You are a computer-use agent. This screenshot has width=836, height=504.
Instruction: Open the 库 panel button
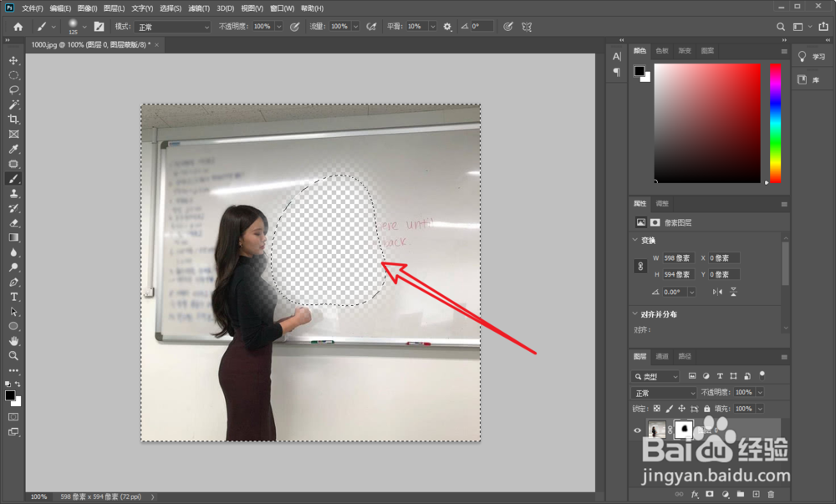[x=808, y=80]
